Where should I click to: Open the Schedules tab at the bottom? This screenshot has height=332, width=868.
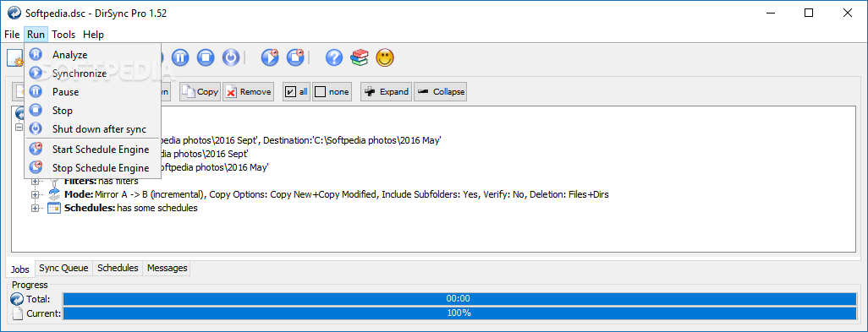118,268
